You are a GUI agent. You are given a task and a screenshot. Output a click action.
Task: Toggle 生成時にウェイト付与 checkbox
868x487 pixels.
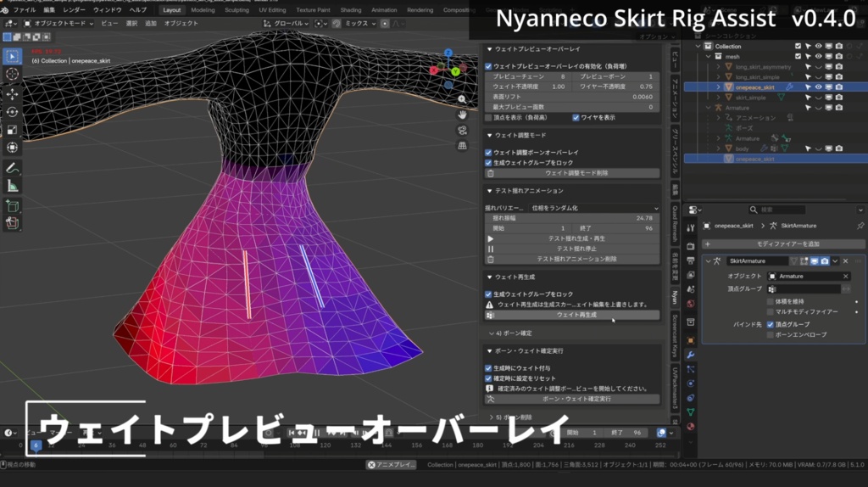coord(488,368)
